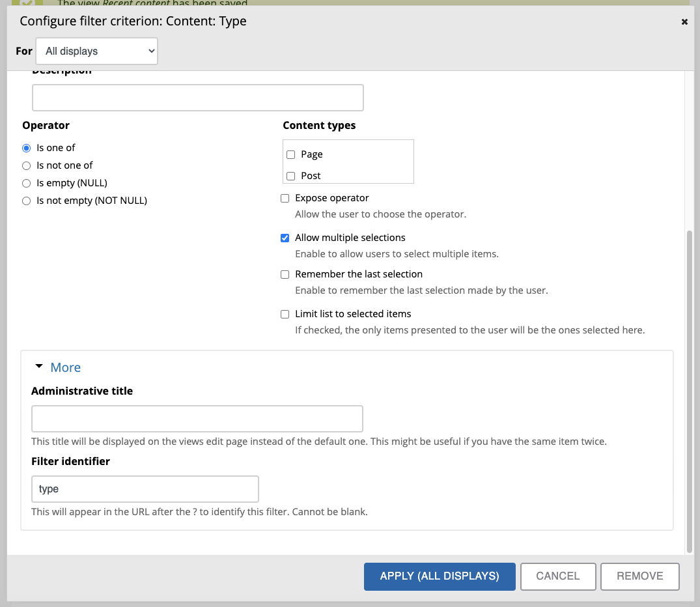The image size is (700, 607).
Task: Tick Limit list to selected items
Action: [285, 314]
